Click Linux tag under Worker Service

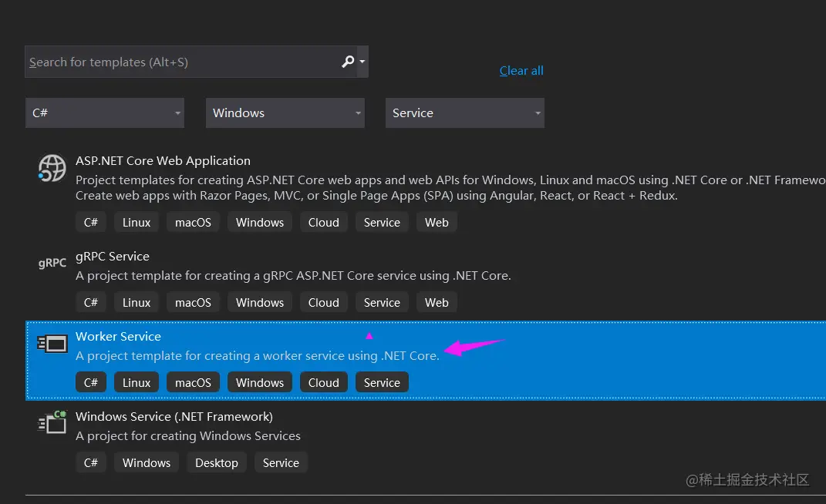[137, 382]
